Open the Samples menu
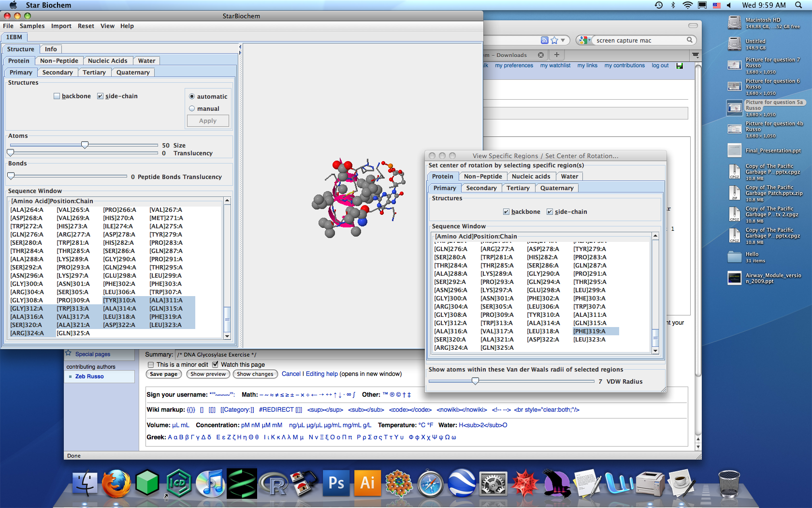 pos(32,26)
